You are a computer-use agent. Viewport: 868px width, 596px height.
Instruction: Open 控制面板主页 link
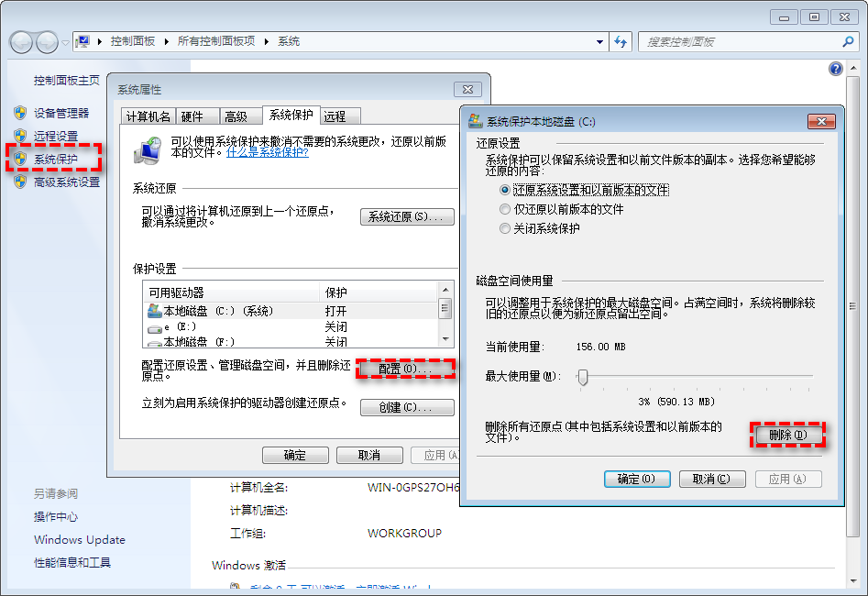tap(66, 81)
